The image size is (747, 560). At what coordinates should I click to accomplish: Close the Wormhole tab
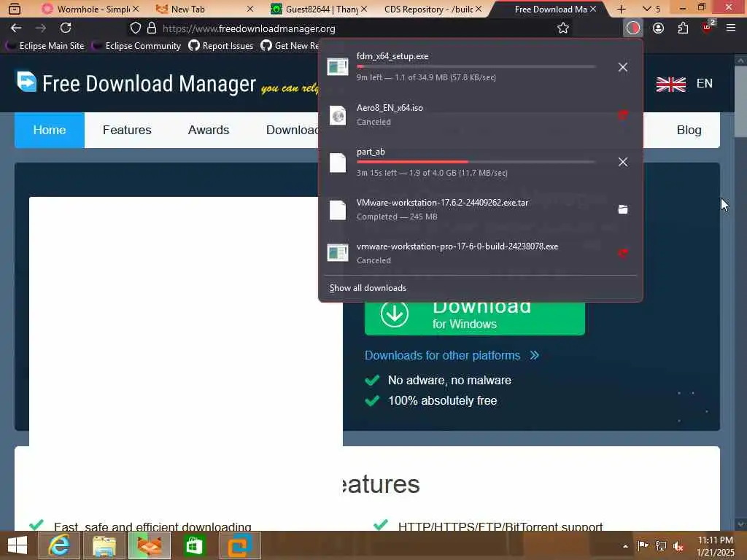click(x=136, y=9)
